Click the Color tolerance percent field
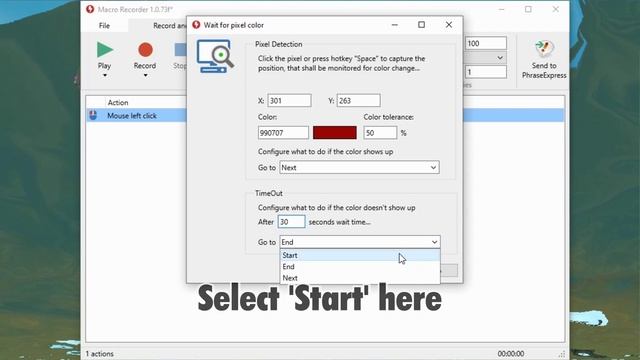Screen dimensions: 640x360 pos(380,133)
